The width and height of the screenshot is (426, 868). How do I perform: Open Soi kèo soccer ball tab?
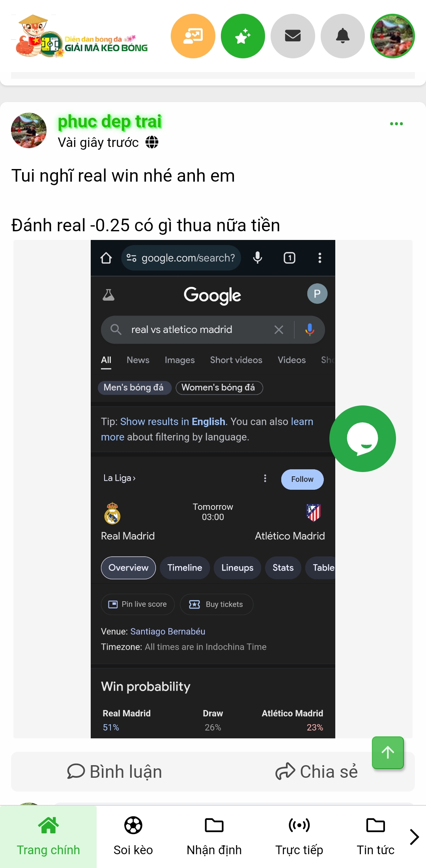tap(133, 836)
